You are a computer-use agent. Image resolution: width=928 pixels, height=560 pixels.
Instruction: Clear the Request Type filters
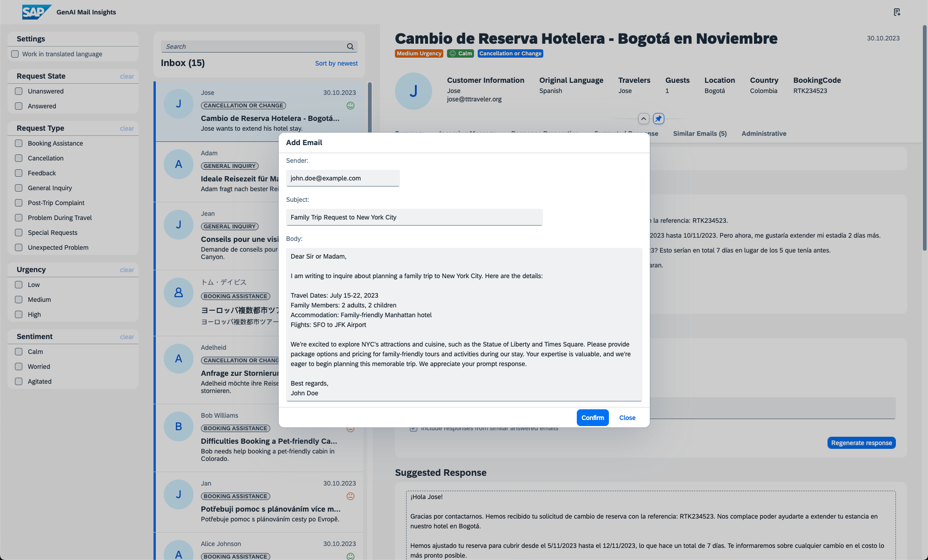[127, 128]
